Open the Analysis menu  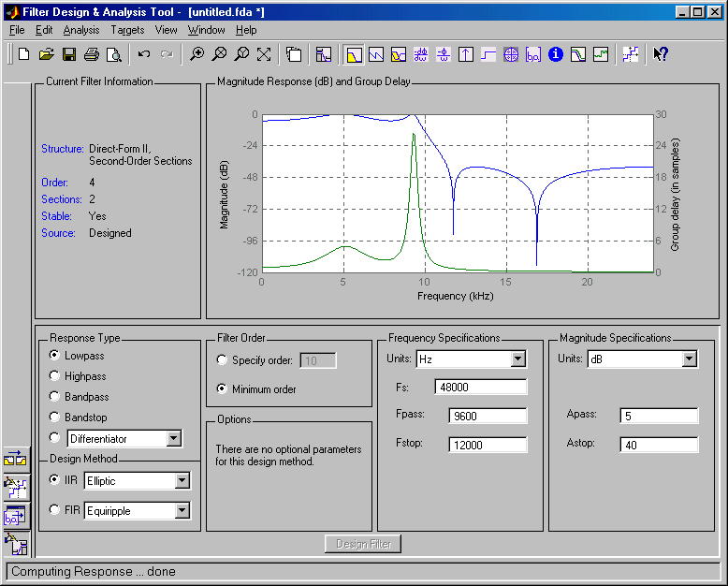pyautogui.click(x=81, y=30)
